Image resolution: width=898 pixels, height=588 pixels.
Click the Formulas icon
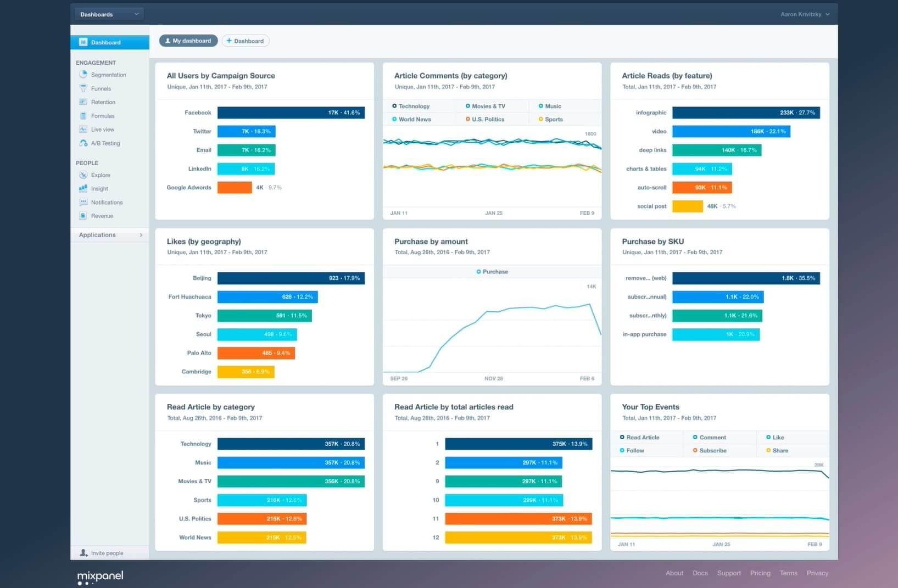[x=83, y=116]
